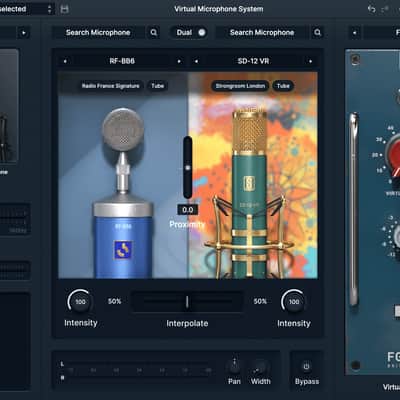Click the blue RF-BB6 microphone image

[123, 193]
